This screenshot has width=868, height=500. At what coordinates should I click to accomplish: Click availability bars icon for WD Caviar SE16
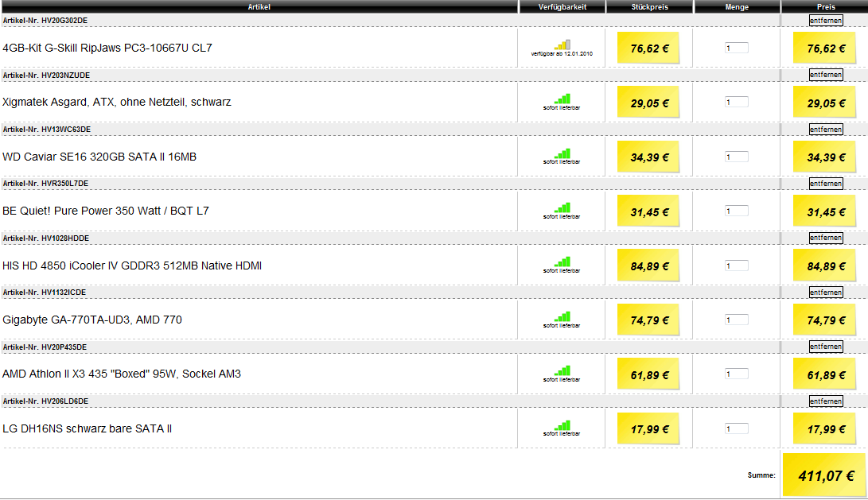(x=562, y=153)
